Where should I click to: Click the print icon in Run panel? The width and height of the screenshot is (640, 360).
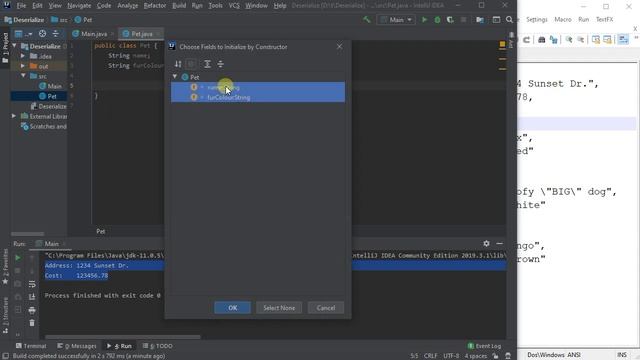(32, 310)
